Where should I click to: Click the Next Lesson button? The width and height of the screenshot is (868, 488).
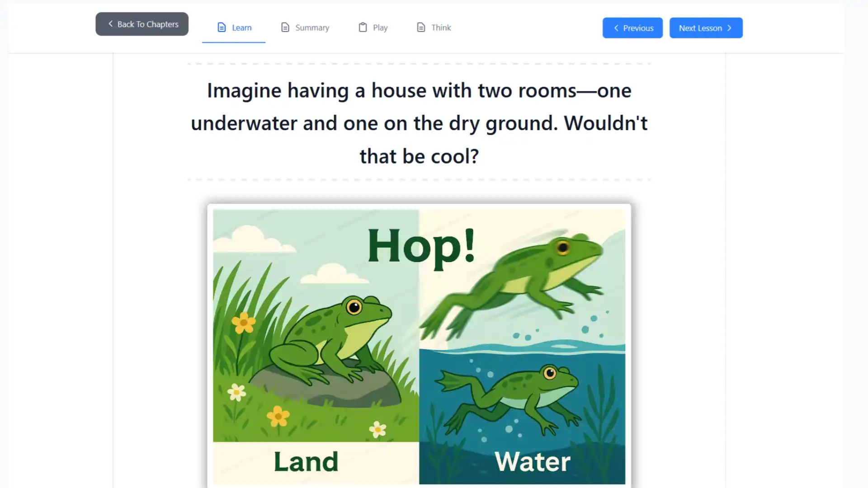(706, 28)
